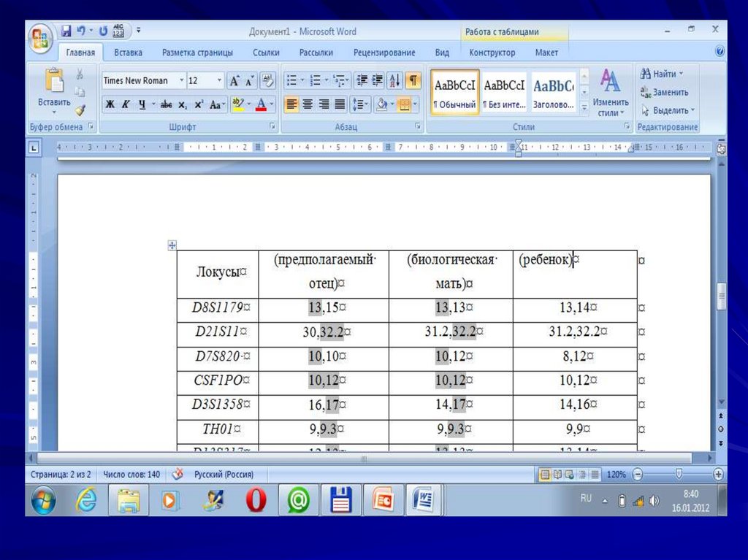Viewport: 748px width, 560px height.
Task: Click Заменить button
Action: [664, 91]
